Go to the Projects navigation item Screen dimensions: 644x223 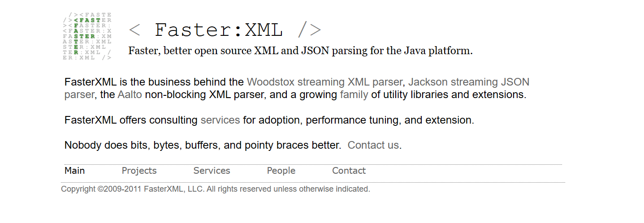139,171
